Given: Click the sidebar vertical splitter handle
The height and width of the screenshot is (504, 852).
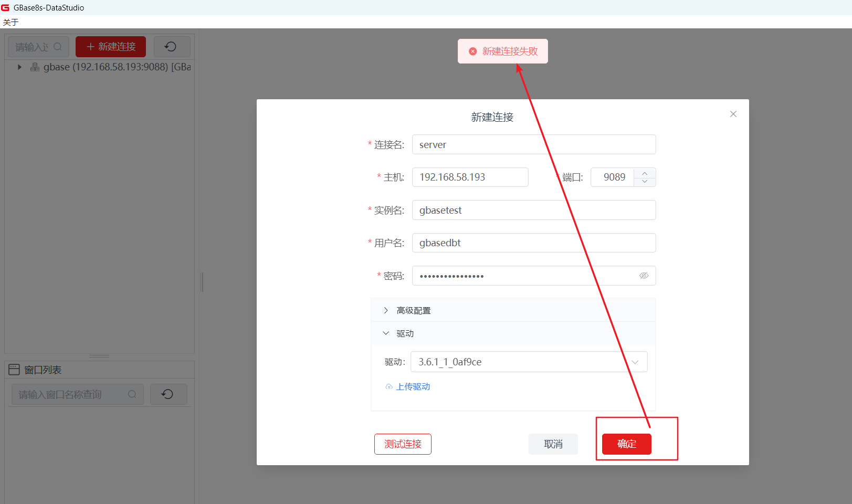Looking at the screenshot, I should [x=202, y=282].
